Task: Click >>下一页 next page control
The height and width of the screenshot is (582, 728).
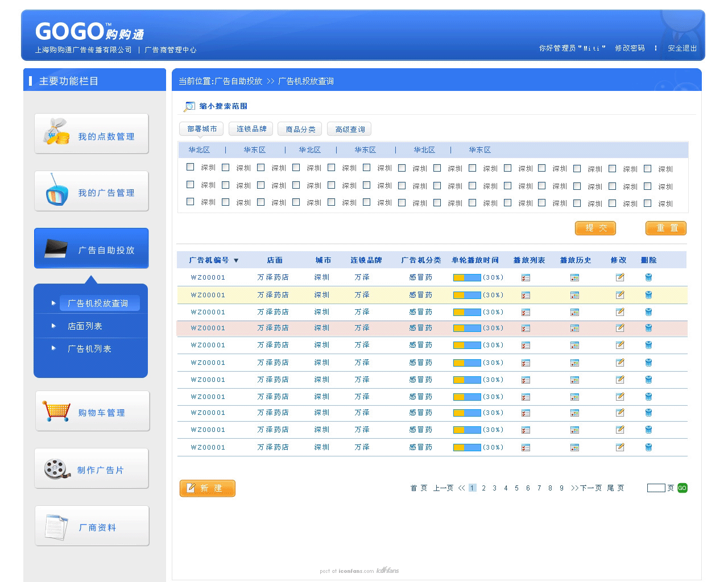Action: (586, 488)
